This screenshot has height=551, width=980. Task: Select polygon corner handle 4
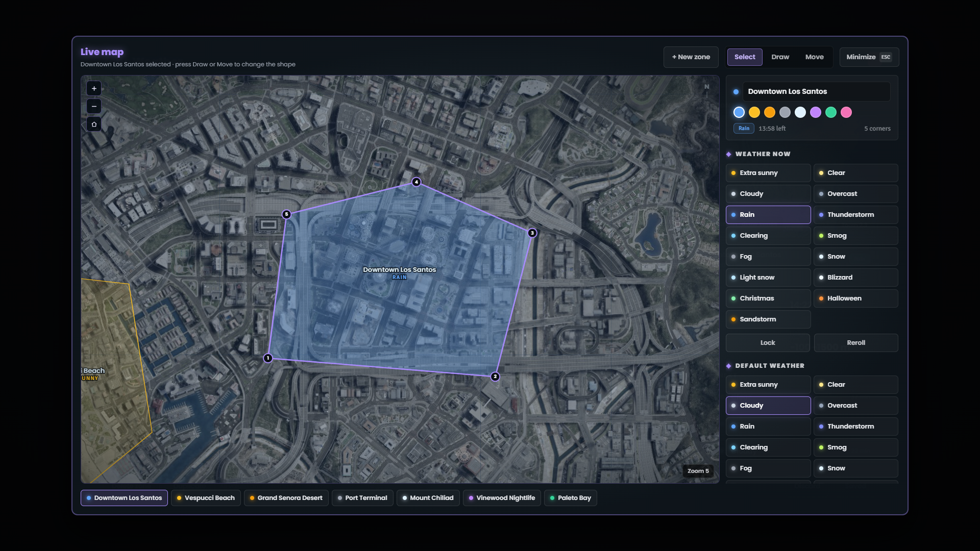[416, 182]
